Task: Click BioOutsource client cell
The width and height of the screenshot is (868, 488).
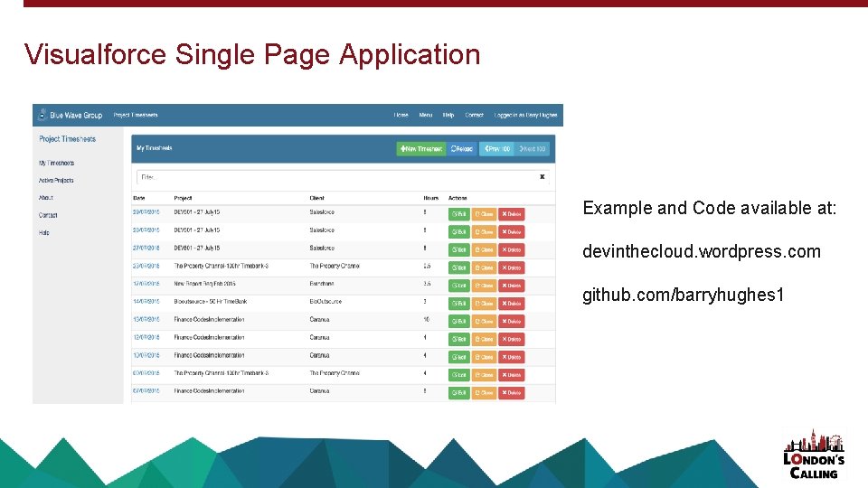Action: point(325,302)
